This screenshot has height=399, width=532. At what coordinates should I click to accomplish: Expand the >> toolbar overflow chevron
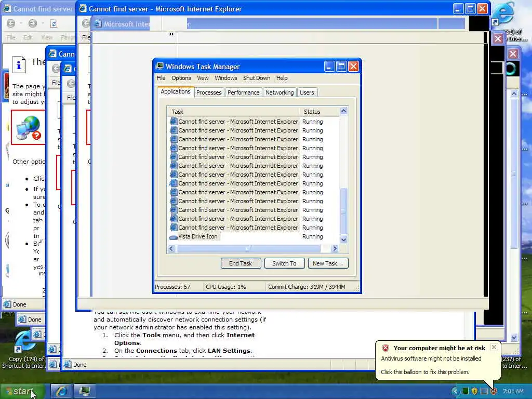(171, 34)
